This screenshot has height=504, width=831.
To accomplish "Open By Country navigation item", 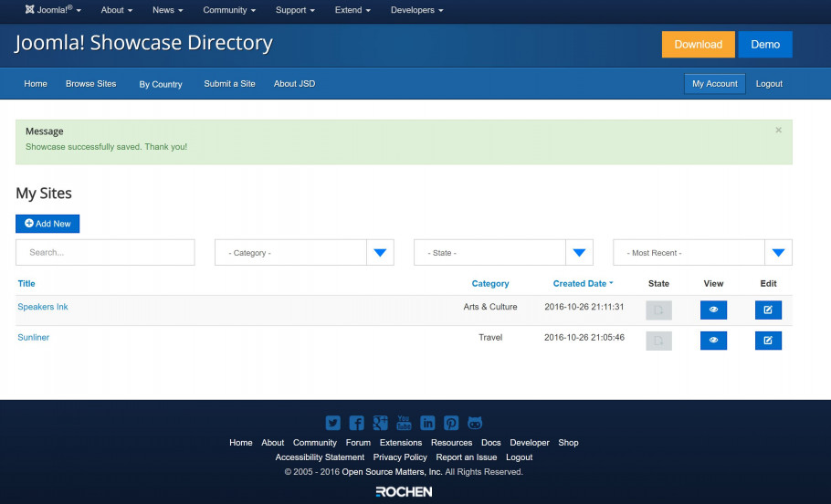I will click(161, 84).
